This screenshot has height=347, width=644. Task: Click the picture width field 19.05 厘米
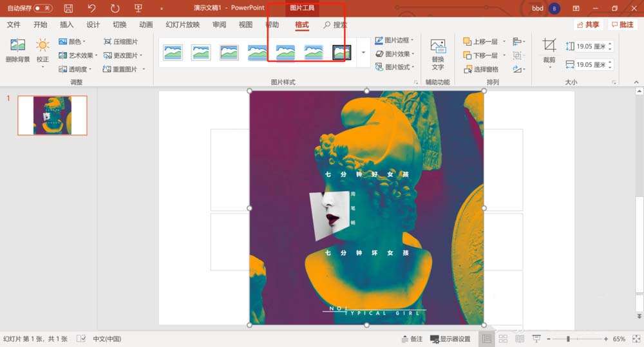[x=591, y=64]
